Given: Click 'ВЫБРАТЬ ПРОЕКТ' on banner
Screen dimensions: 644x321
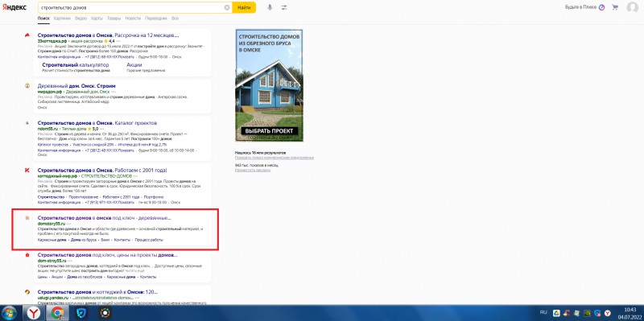Looking at the screenshot, I should point(269,131).
